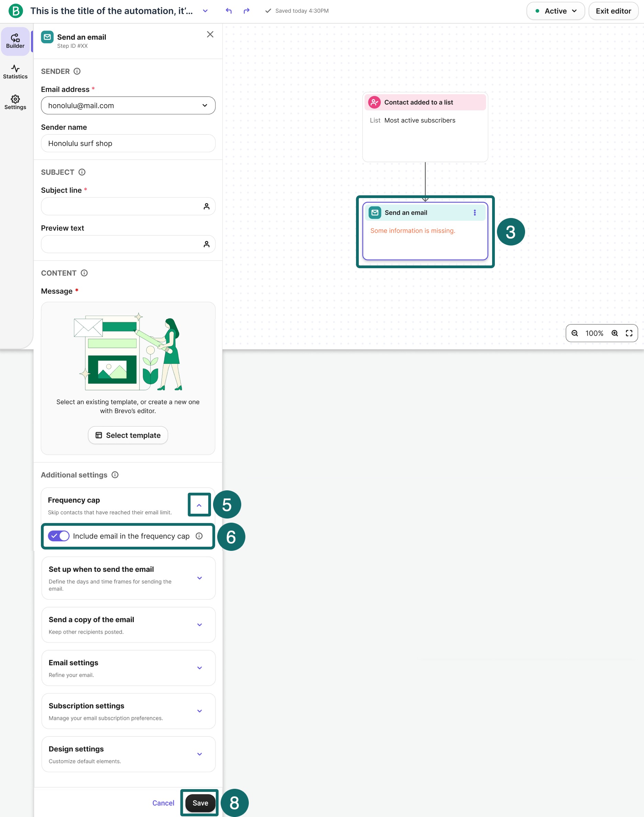Click into the Sender name input field
This screenshot has width=644, height=817.
[128, 143]
